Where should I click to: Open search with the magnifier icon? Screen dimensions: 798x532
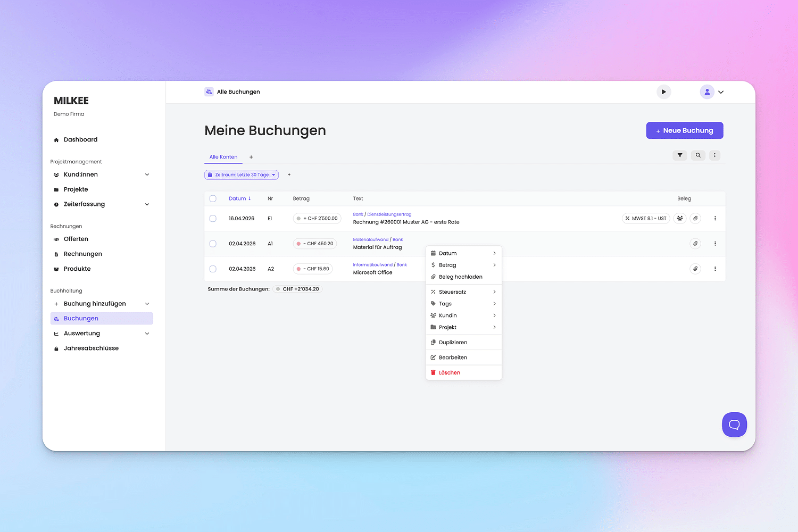tap(698, 155)
